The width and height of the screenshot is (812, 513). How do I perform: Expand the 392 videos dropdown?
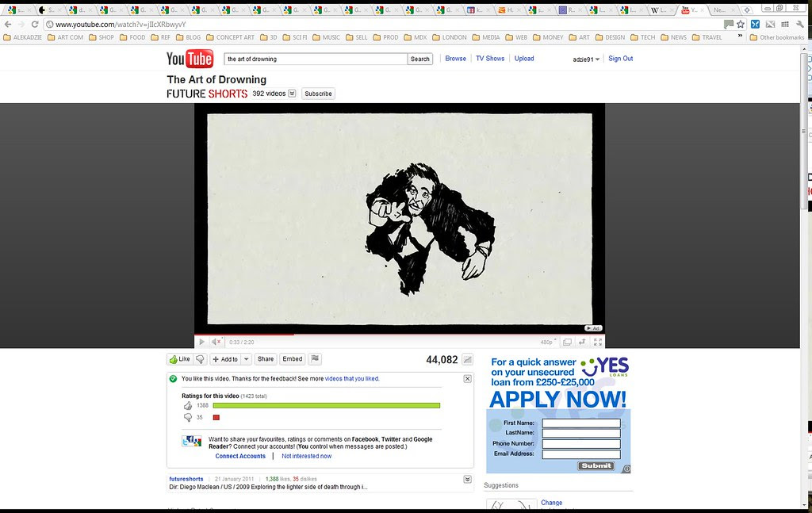pos(292,94)
